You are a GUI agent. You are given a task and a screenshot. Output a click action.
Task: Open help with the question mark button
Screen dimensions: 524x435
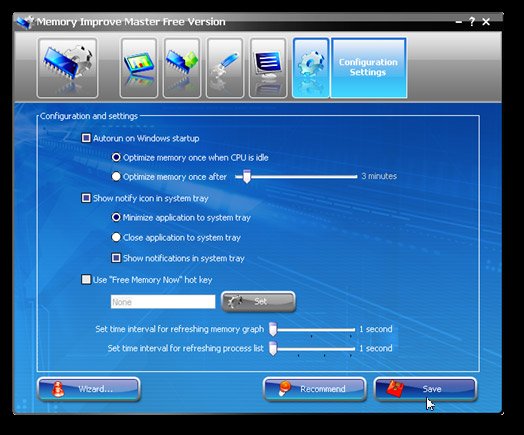point(472,22)
